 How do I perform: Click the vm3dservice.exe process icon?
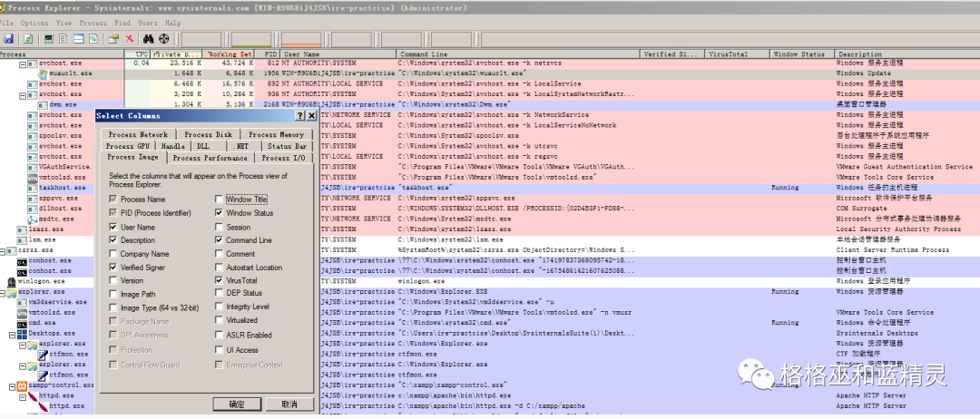coord(23,302)
